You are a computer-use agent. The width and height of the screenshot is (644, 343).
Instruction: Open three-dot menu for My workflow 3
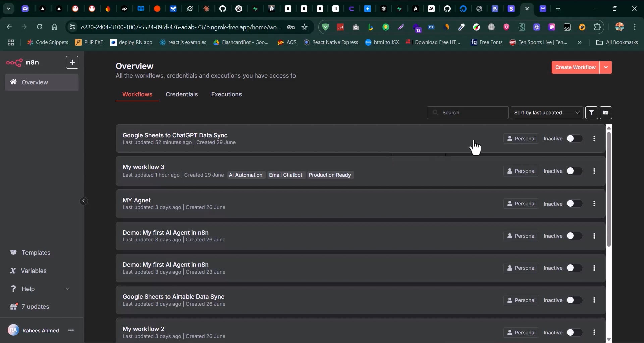594,171
